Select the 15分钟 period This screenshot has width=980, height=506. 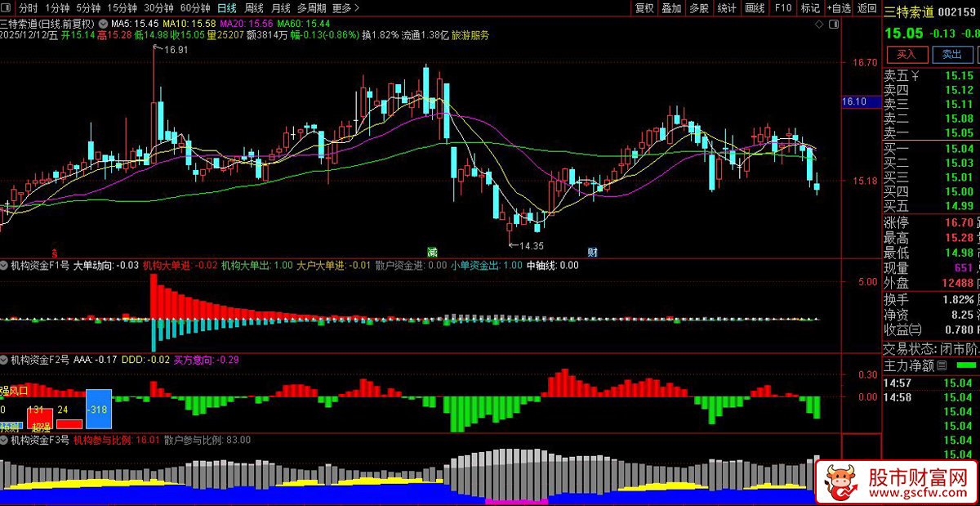(121, 8)
